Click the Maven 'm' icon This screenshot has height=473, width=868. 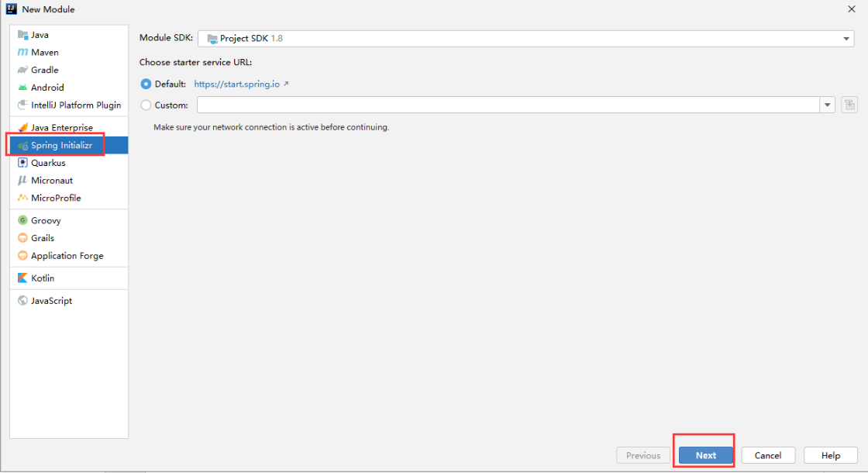pos(22,52)
